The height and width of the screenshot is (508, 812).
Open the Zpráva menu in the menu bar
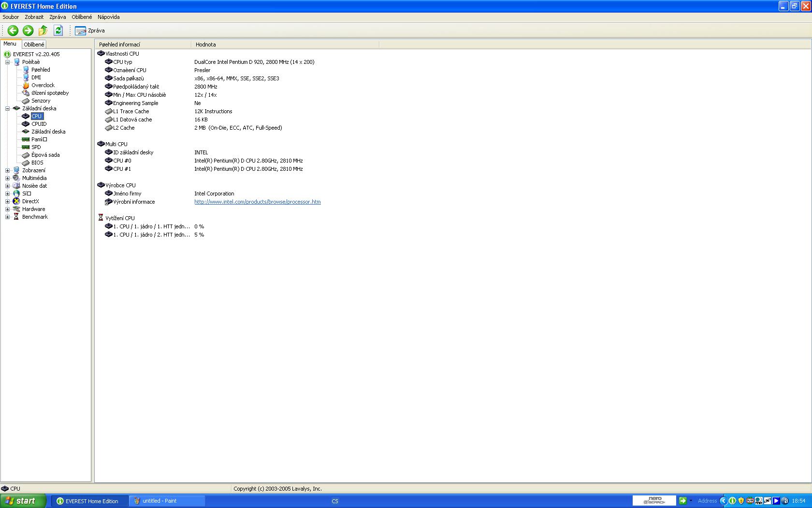[58, 17]
